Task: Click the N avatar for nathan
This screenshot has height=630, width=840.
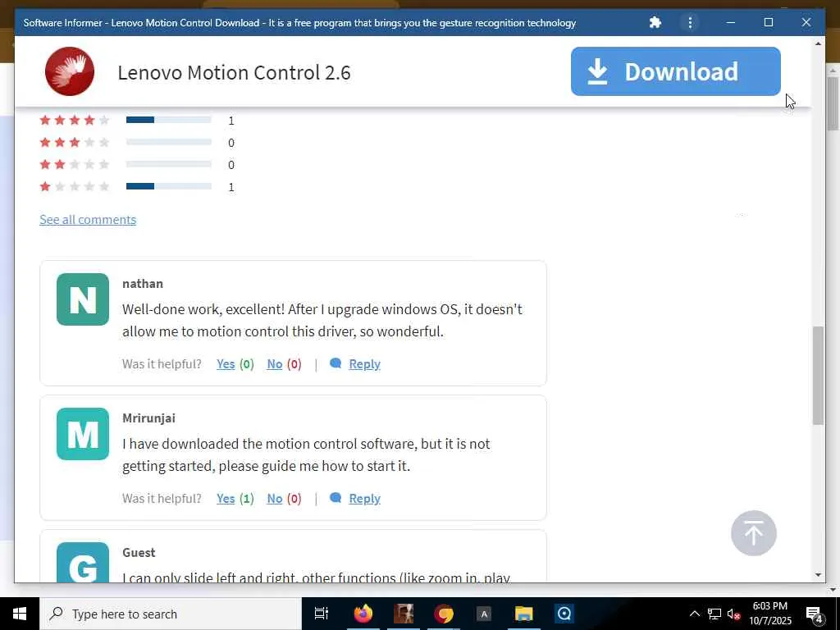Action: [83, 299]
